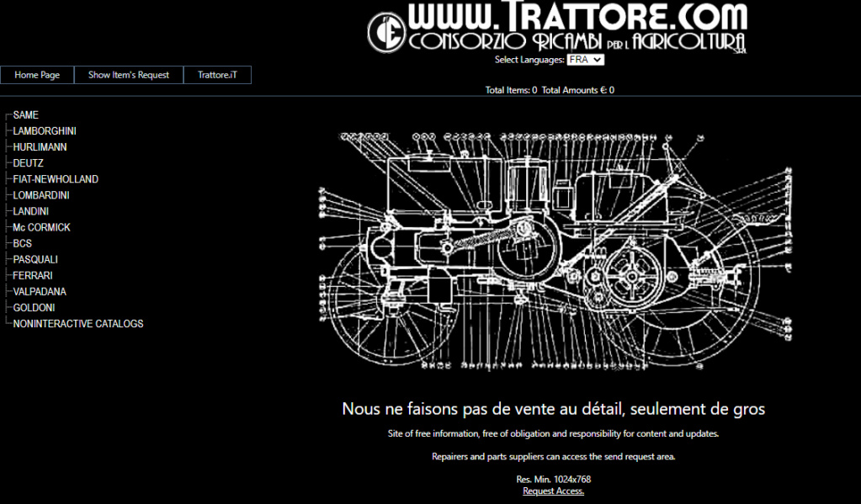The width and height of the screenshot is (861, 504).
Task: Open the Home Page menu item
Action: (37, 75)
